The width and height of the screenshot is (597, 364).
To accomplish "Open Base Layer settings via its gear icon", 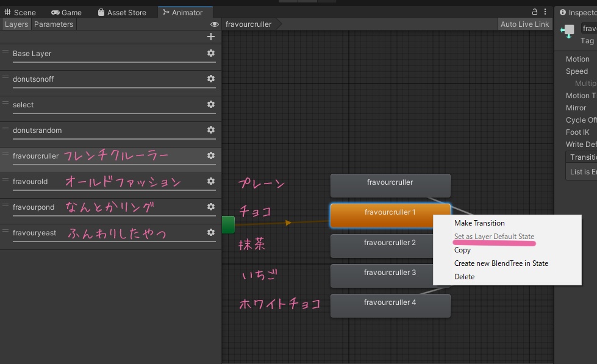I will (210, 53).
